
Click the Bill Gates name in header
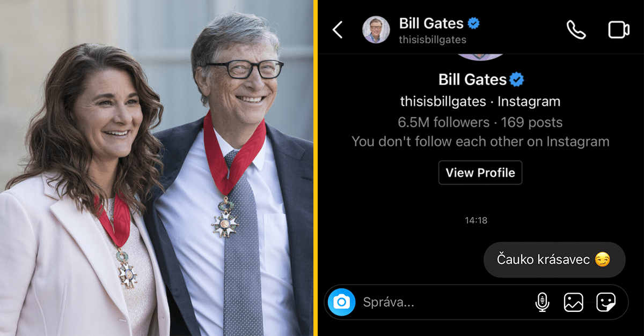coord(431,23)
